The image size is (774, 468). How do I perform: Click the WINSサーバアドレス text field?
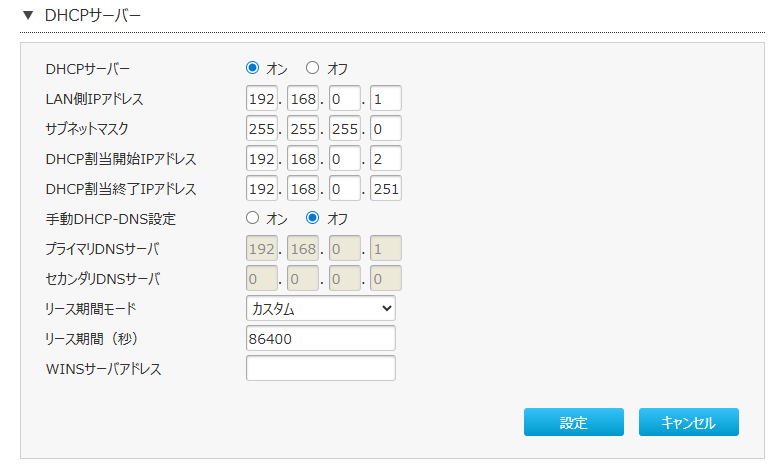pyautogui.click(x=320, y=368)
